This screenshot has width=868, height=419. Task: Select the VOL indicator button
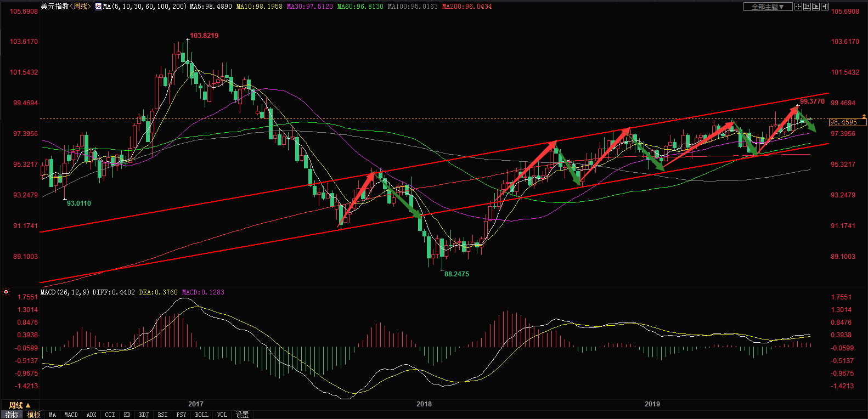coord(222,415)
